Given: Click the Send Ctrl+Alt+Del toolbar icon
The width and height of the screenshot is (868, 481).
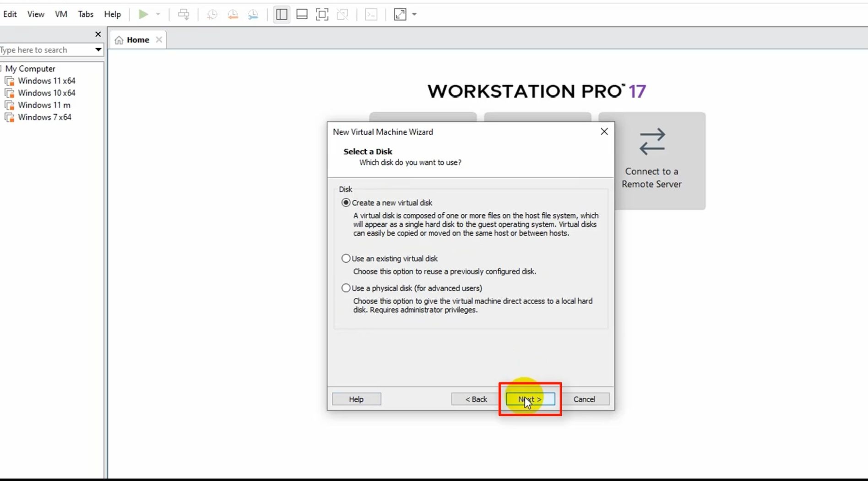Looking at the screenshot, I should pyautogui.click(x=184, y=14).
